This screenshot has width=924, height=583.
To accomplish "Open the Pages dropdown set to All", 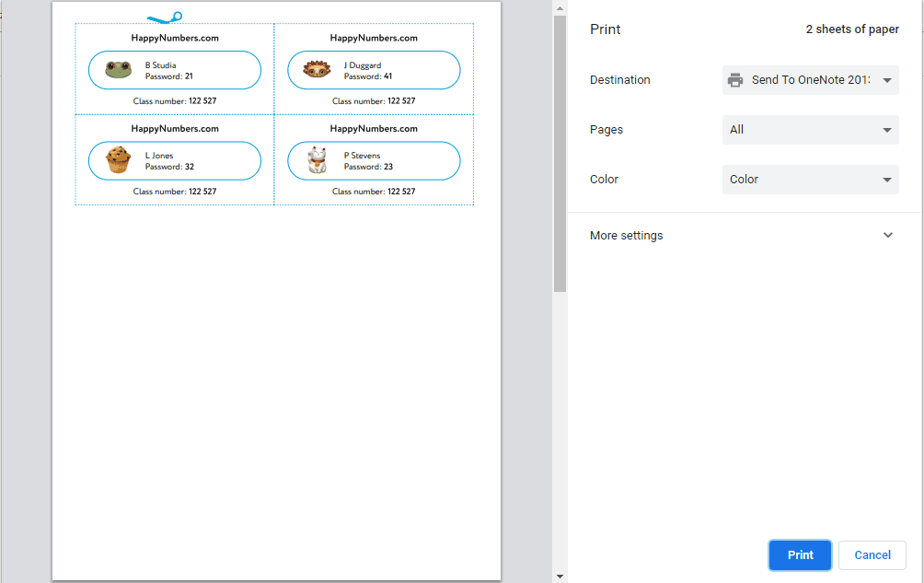I will pos(810,130).
